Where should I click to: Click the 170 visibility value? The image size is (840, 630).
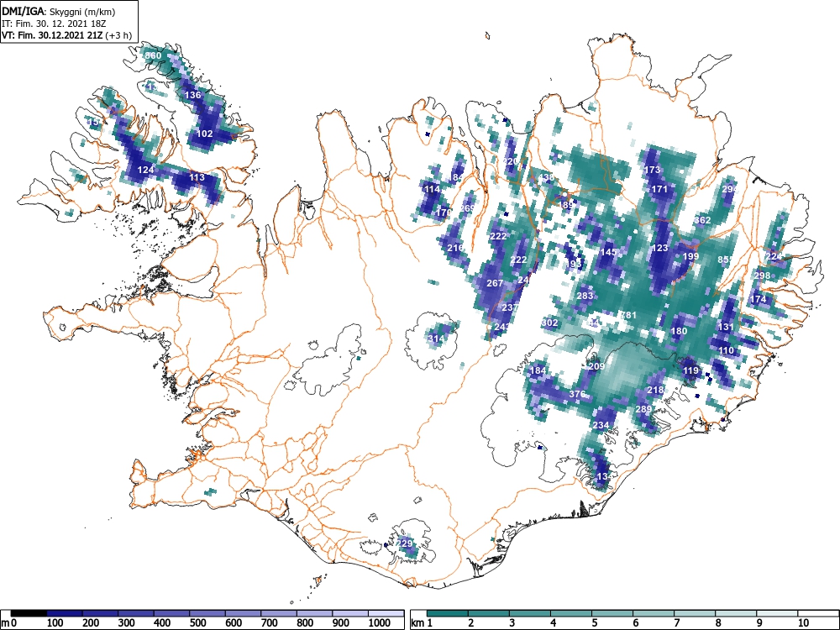pyautogui.click(x=443, y=213)
